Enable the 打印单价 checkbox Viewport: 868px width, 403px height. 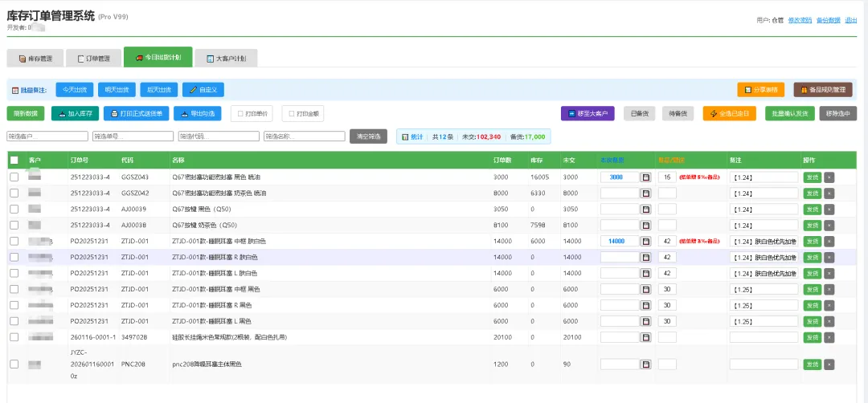coord(240,114)
